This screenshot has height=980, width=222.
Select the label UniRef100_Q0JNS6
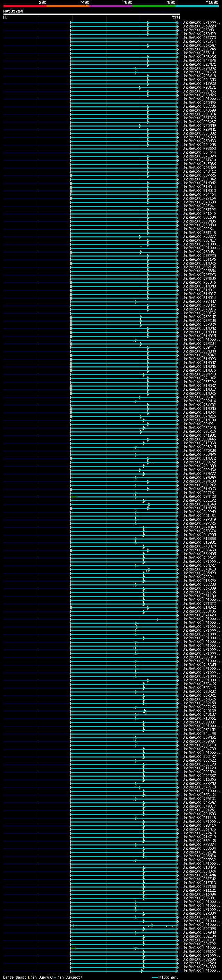199,91
